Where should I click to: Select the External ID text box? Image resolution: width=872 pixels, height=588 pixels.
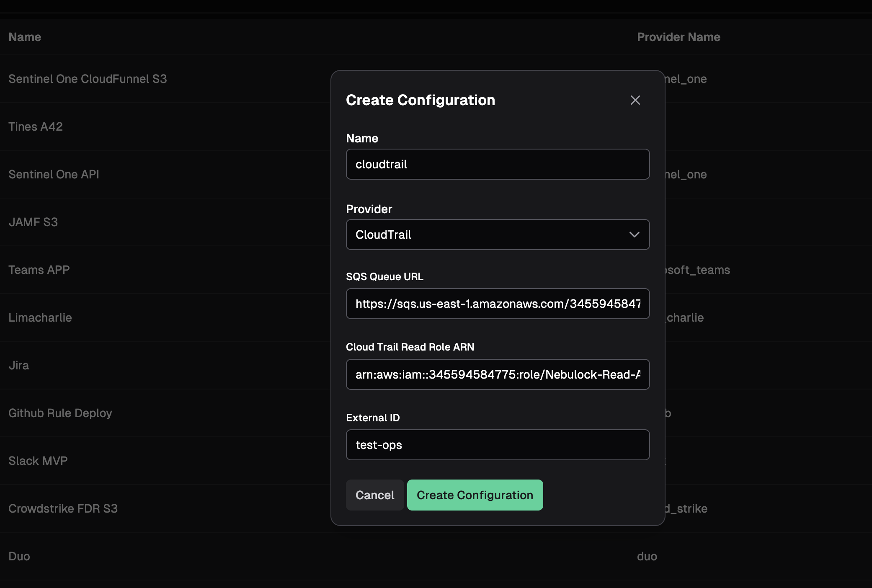click(x=498, y=445)
